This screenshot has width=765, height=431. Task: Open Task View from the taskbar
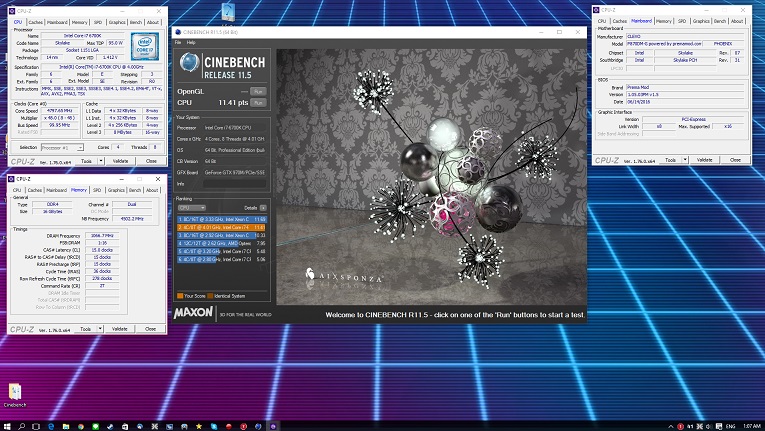[x=36, y=426]
